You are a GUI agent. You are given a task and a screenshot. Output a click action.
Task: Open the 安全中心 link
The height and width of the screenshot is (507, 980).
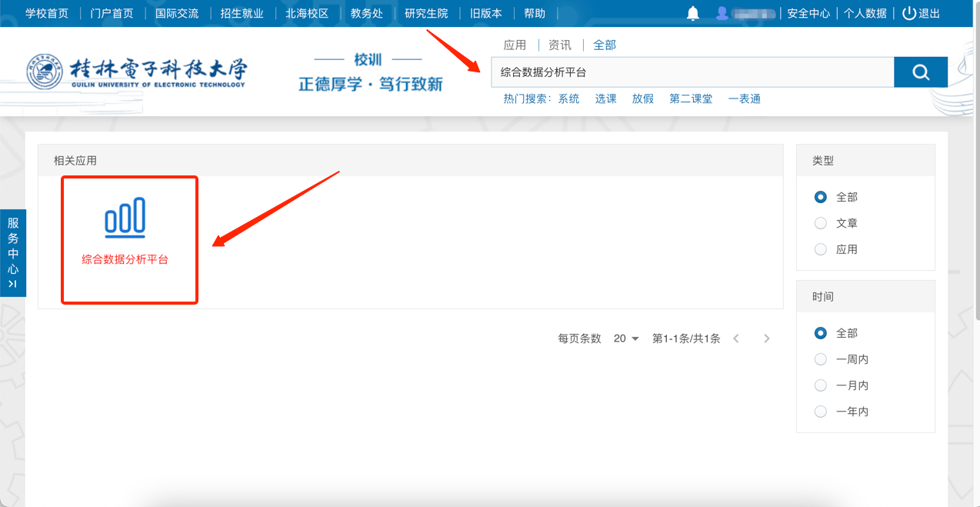click(x=808, y=13)
